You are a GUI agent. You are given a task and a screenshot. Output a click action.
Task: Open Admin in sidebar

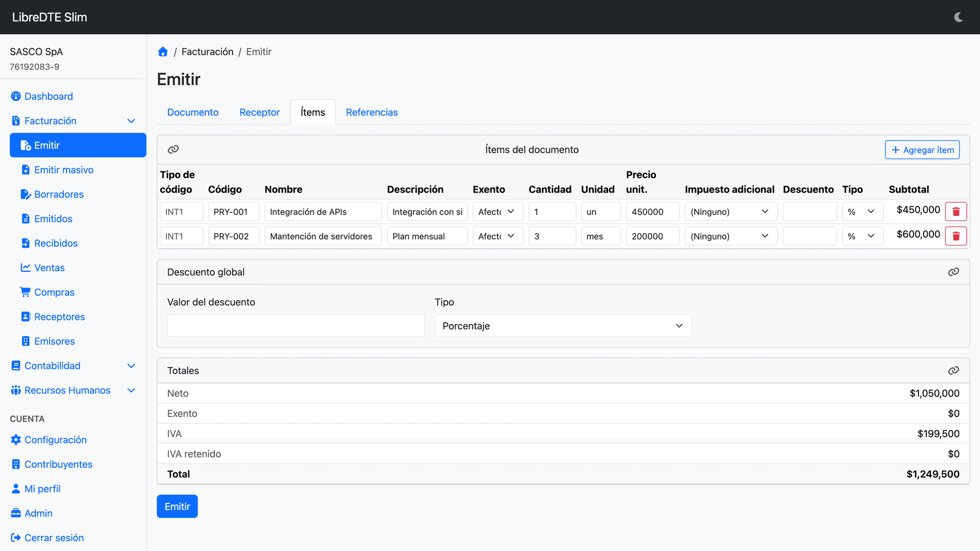(x=31, y=513)
